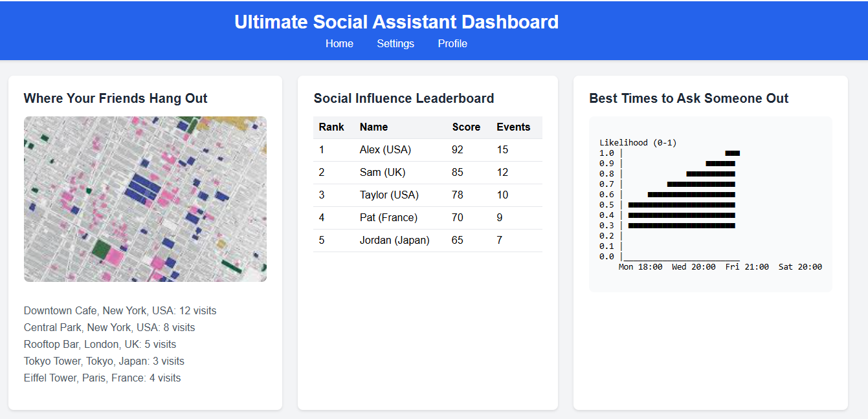Click the Eiffel Tower, Paris entry
This screenshot has height=419, width=868.
(102, 378)
